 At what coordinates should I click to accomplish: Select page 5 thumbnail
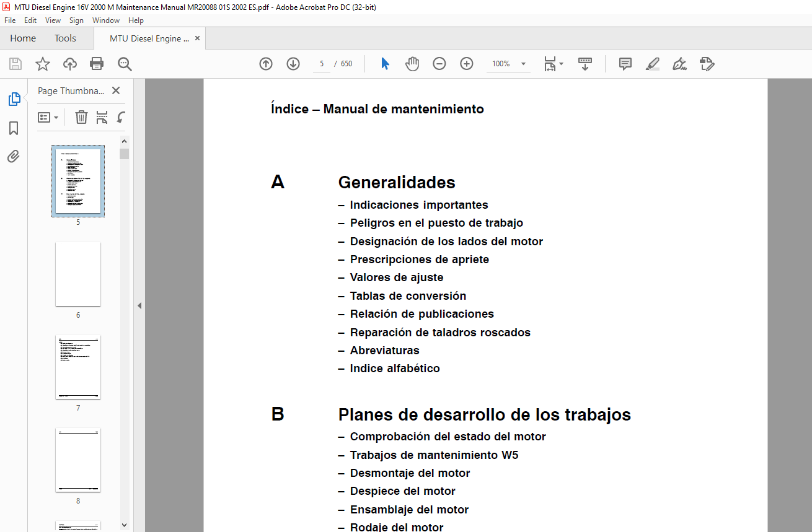tap(78, 181)
